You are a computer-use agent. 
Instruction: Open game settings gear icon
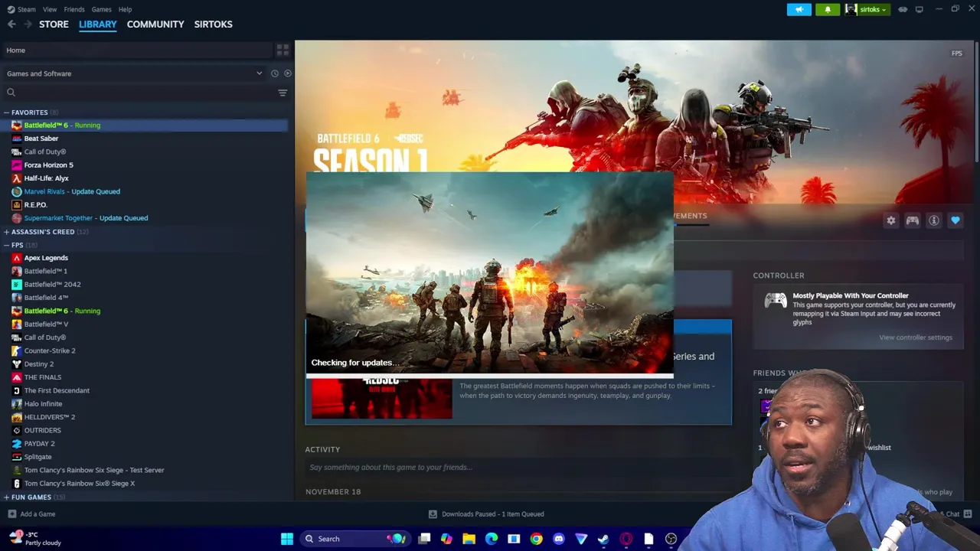click(891, 220)
